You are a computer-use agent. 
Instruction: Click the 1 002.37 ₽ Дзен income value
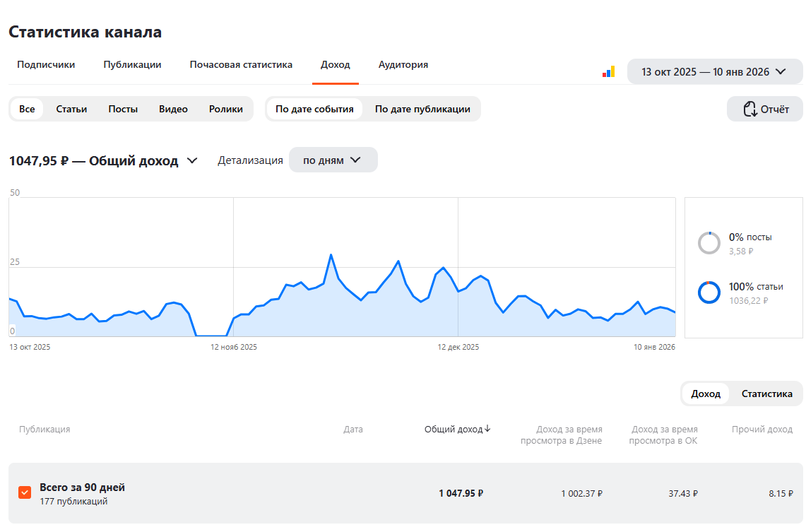[x=582, y=493]
